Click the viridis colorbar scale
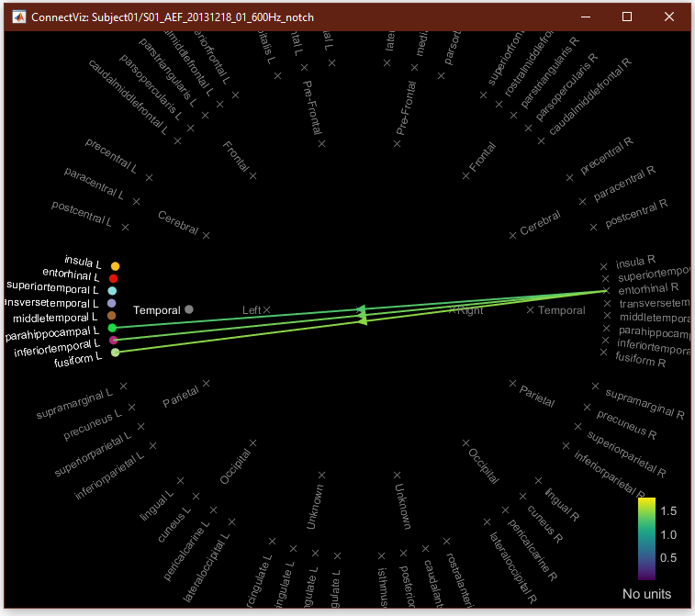The height and width of the screenshot is (616, 695). [x=646, y=539]
